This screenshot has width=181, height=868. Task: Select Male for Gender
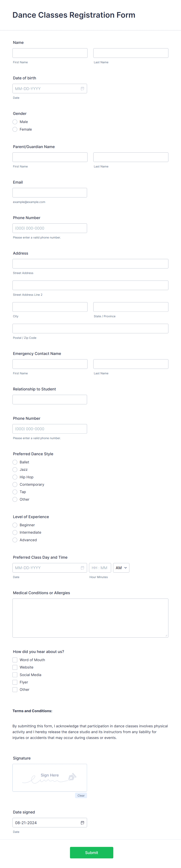click(15, 122)
